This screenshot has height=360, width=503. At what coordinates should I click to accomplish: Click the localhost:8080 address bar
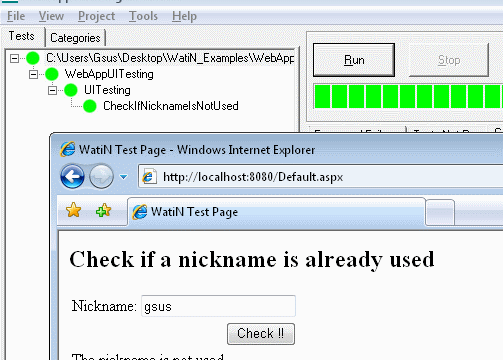click(320, 177)
